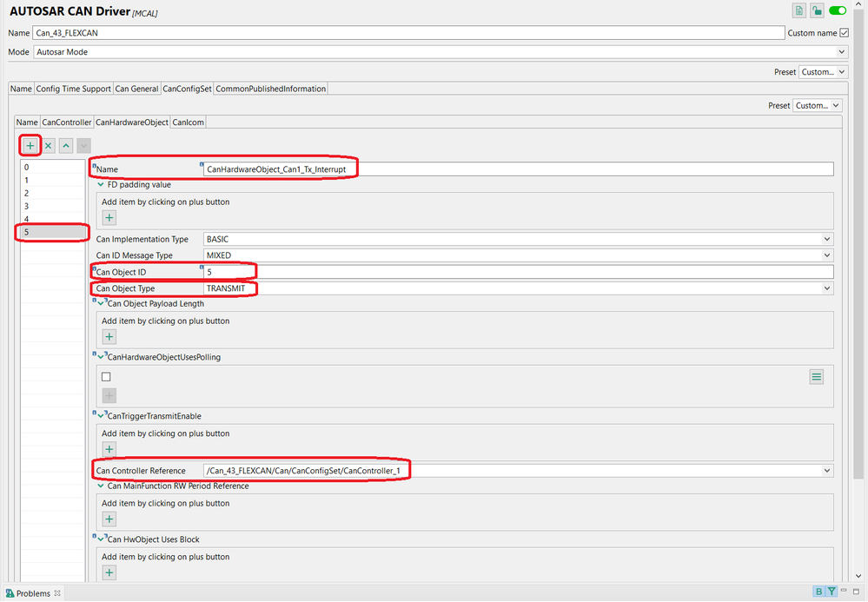The height and width of the screenshot is (602, 868).
Task: Switch to the CanController tab
Action: 67,122
